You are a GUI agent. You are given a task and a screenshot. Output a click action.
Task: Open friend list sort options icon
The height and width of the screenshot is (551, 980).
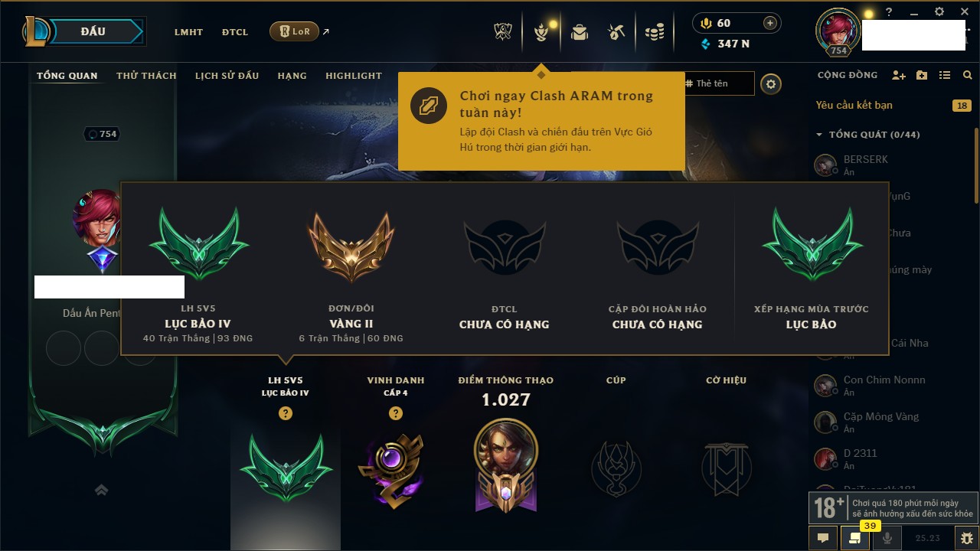945,75
